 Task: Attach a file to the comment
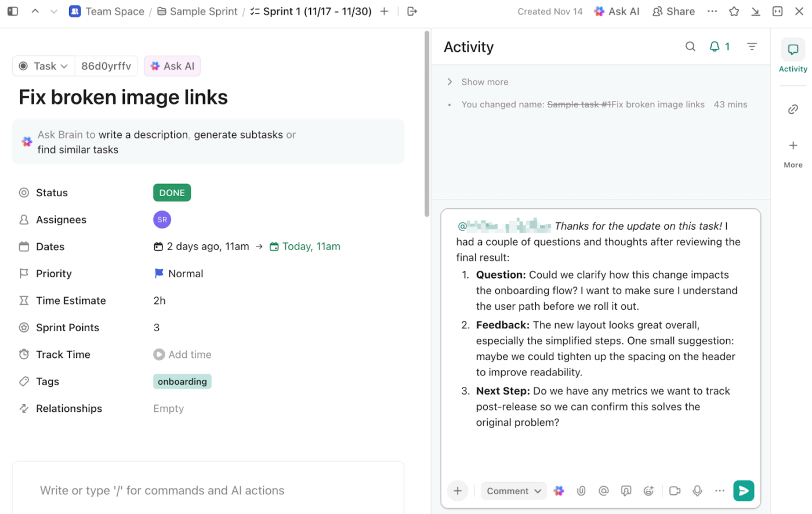(x=581, y=490)
